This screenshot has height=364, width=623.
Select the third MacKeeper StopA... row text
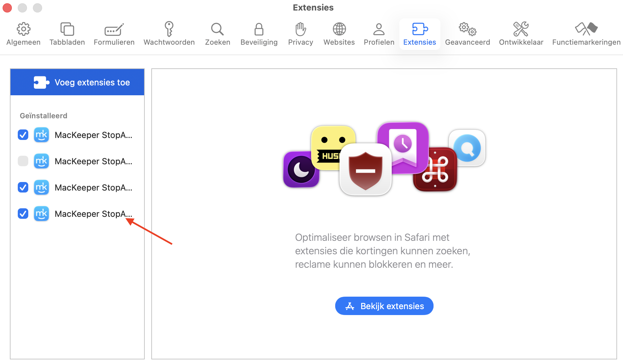pos(93,188)
